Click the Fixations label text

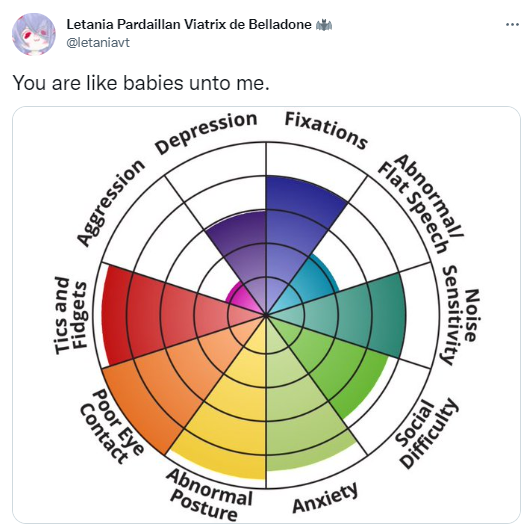point(326,130)
